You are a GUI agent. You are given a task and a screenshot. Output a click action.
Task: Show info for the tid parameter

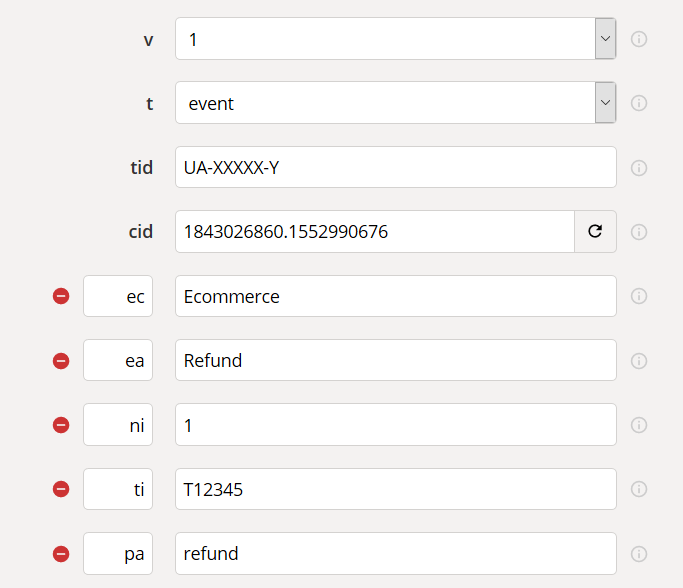coord(639,168)
